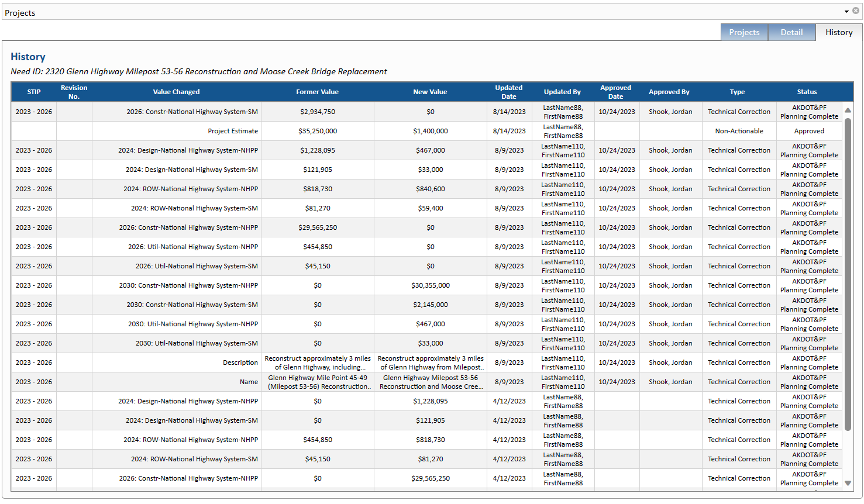Click the $35,250,000 former value cell
This screenshot has height=504, width=864.
tap(318, 131)
